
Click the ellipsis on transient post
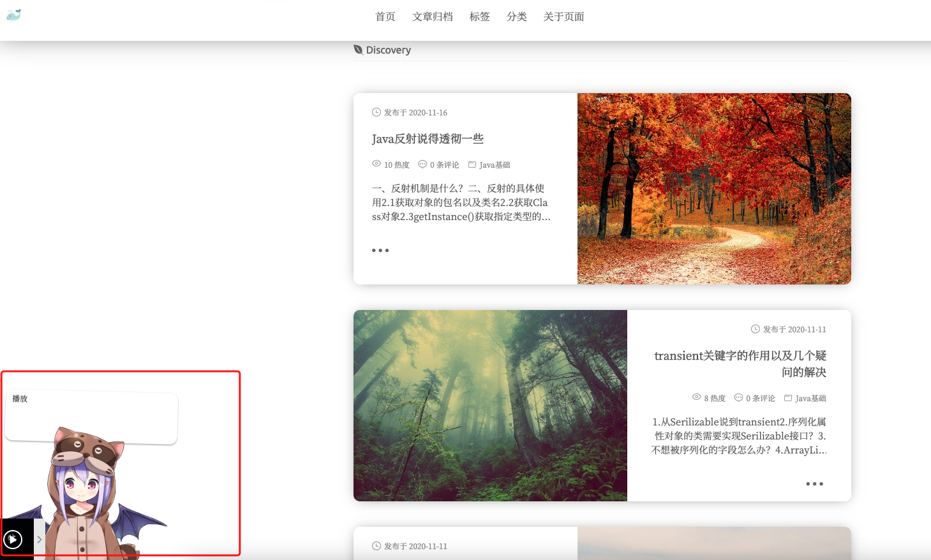[x=814, y=484]
